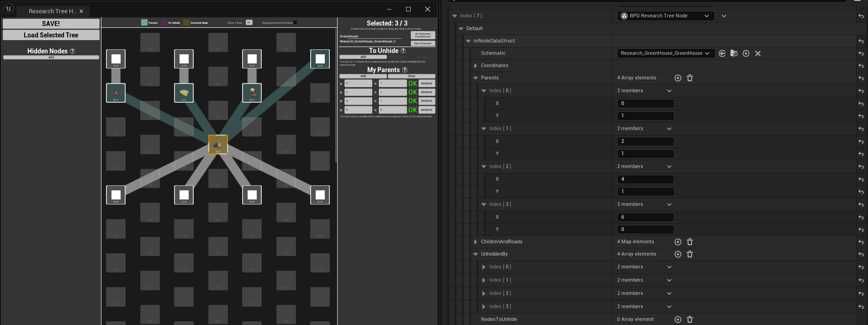The height and width of the screenshot is (325, 868).
Task: Select node 4/4 in research tree
Action: tap(252, 195)
